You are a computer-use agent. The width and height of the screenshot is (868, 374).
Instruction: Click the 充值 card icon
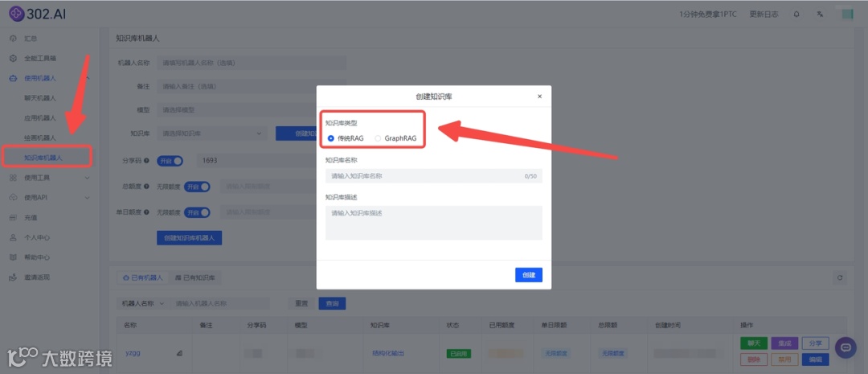pyautogui.click(x=14, y=218)
